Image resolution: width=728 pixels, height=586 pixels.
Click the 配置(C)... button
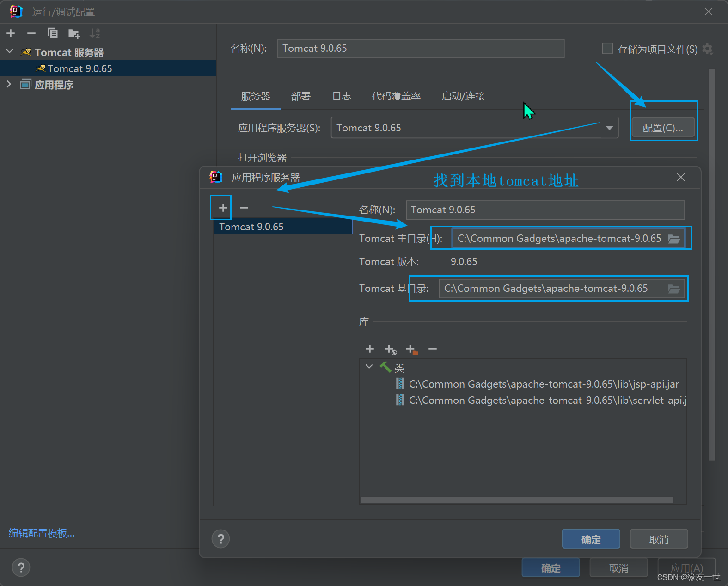click(x=663, y=128)
